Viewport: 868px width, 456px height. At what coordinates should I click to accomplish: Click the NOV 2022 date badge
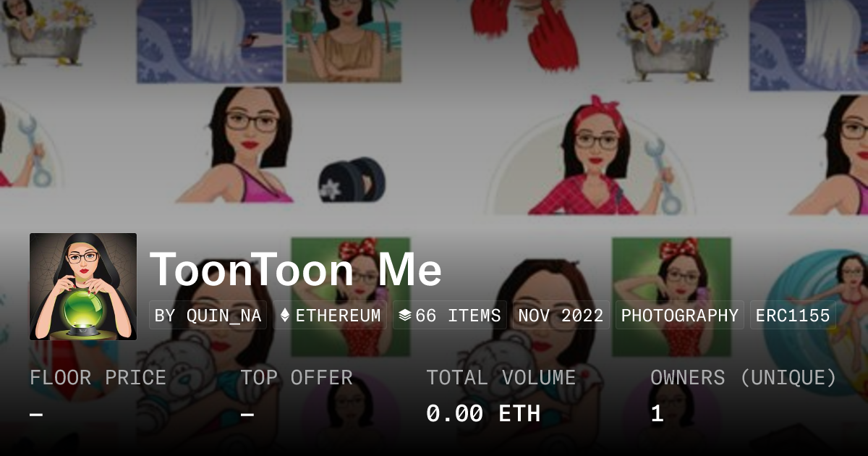(x=561, y=316)
